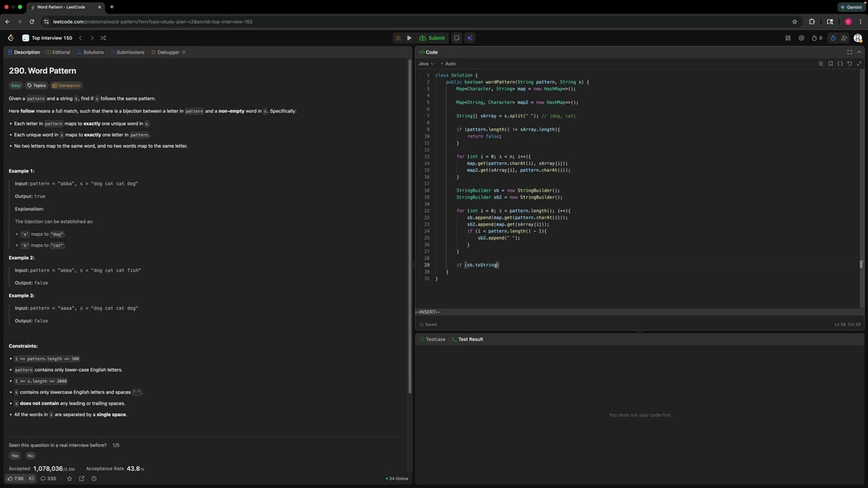This screenshot has width=868, height=488.
Task: Click the description panel scrollbar
Action: tap(409, 226)
